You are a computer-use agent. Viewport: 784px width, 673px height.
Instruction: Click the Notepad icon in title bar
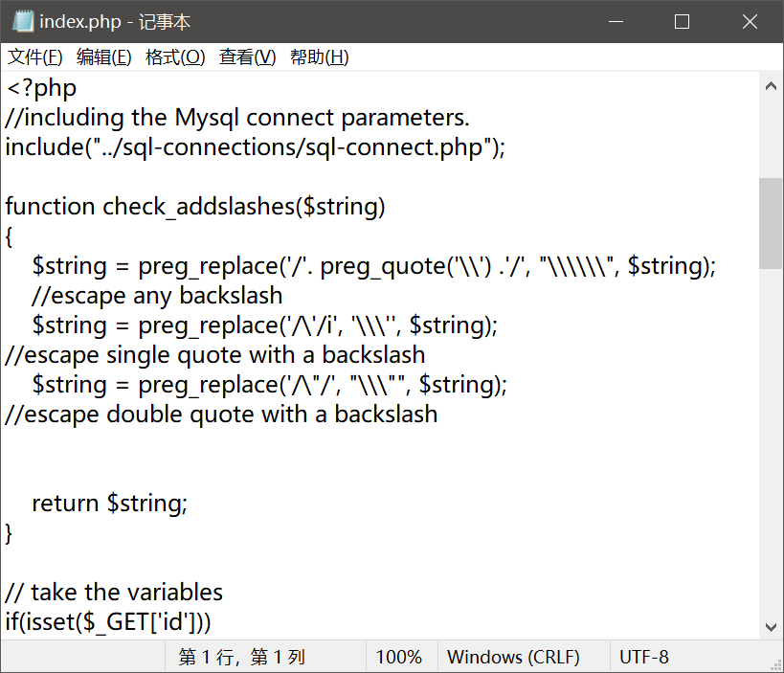coord(23,21)
